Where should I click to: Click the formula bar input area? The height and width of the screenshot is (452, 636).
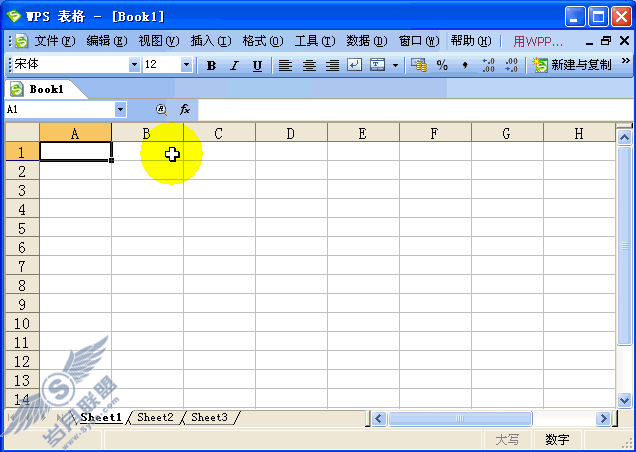(416, 110)
